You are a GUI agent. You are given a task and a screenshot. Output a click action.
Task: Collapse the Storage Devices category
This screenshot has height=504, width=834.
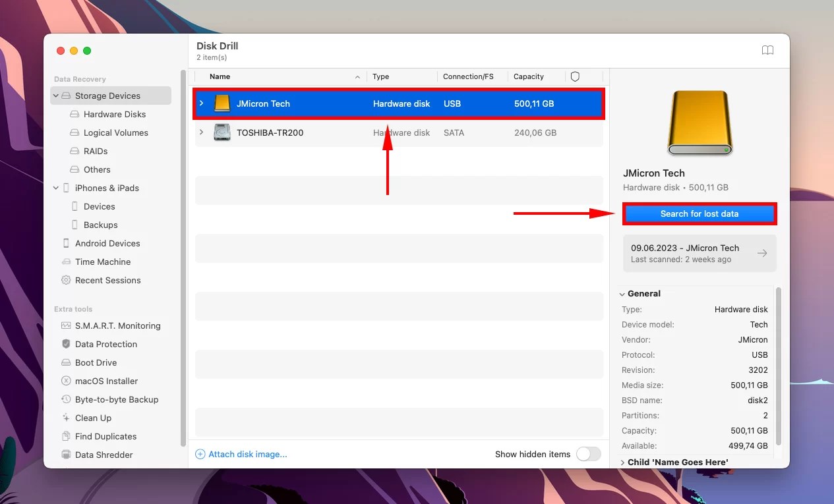55,96
